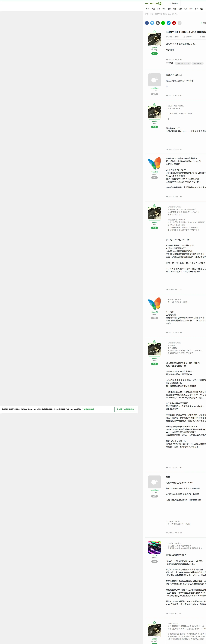
Task: Open ee3dd3ee's default avatar in post #2
Action: [x=154, y=80]
